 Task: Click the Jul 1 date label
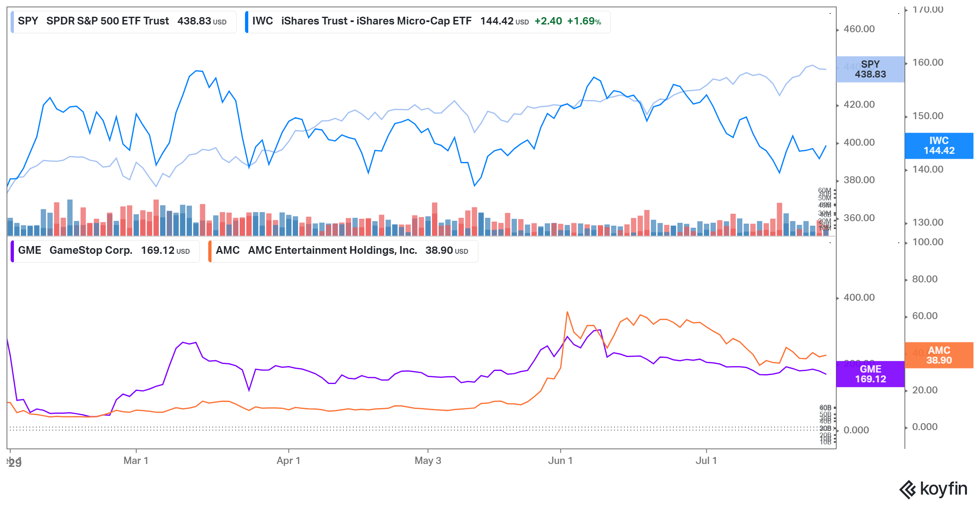click(x=706, y=461)
